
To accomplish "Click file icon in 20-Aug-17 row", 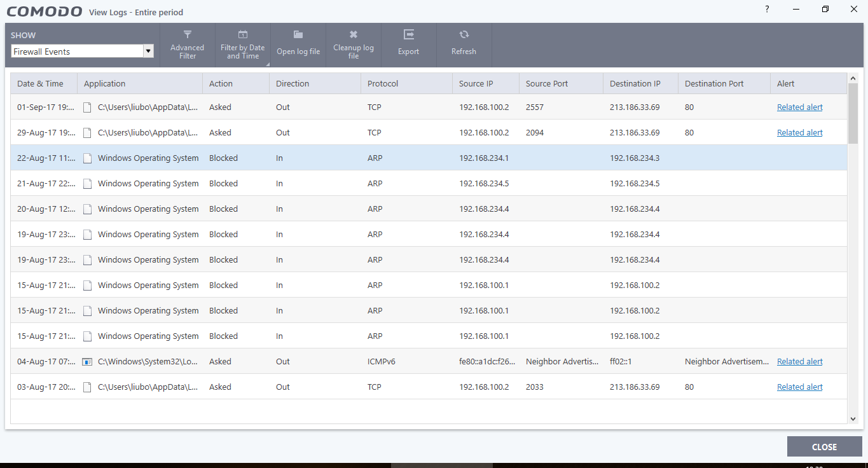I will tap(88, 209).
